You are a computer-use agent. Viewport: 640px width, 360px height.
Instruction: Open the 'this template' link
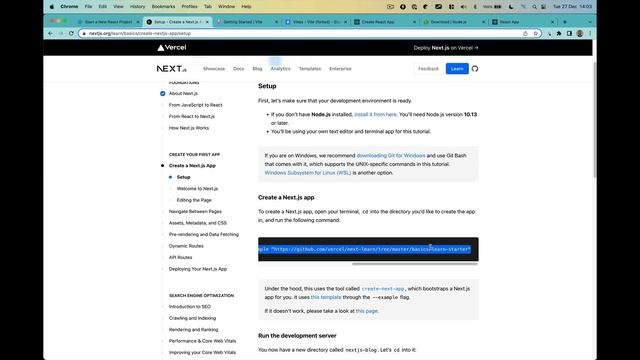[x=326, y=297]
